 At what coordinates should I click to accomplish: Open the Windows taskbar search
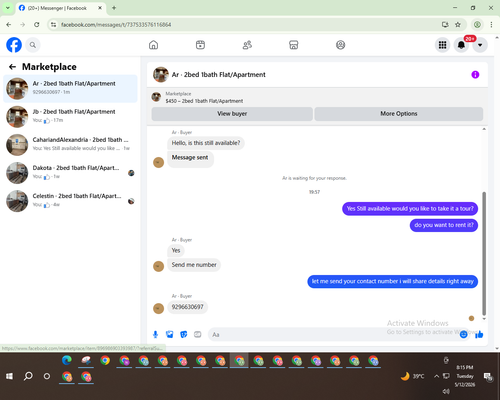28,376
